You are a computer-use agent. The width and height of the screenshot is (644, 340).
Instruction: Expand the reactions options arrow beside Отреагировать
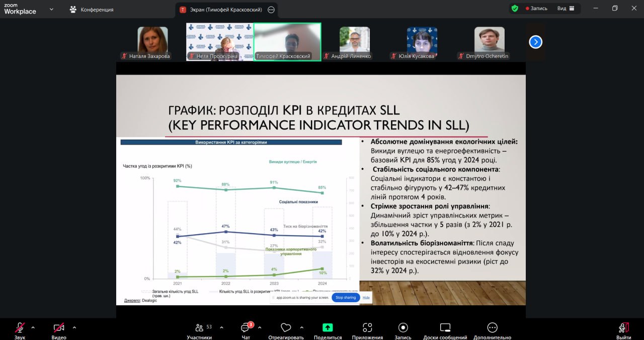coord(301,327)
